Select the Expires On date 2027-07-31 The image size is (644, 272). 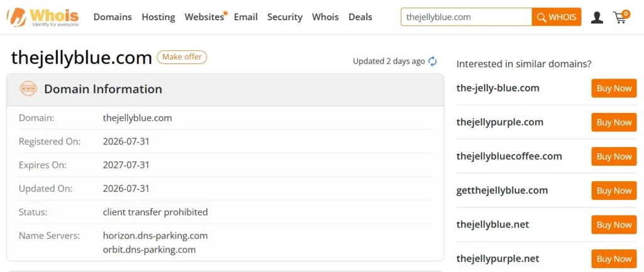126,165
